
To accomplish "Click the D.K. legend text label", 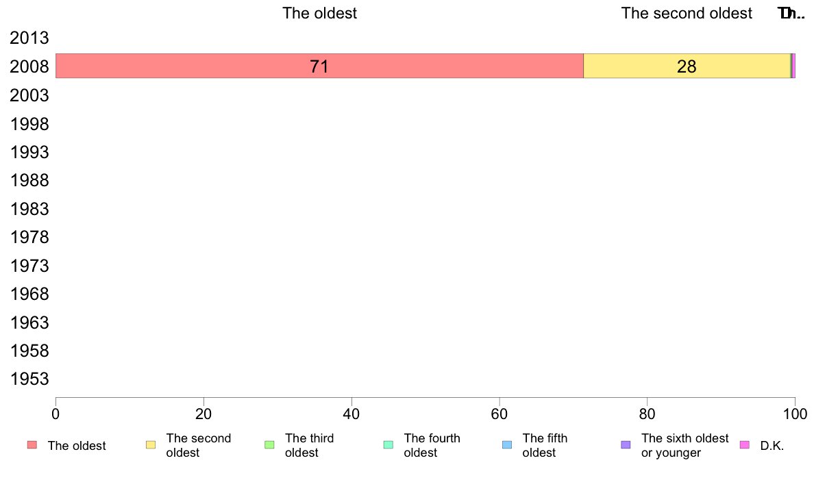I will coord(772,446).
